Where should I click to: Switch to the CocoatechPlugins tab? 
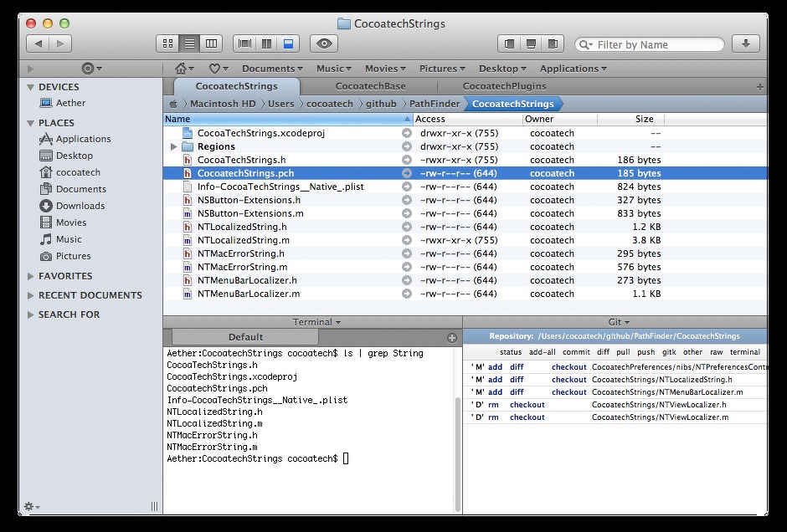(x=504, y=86)
